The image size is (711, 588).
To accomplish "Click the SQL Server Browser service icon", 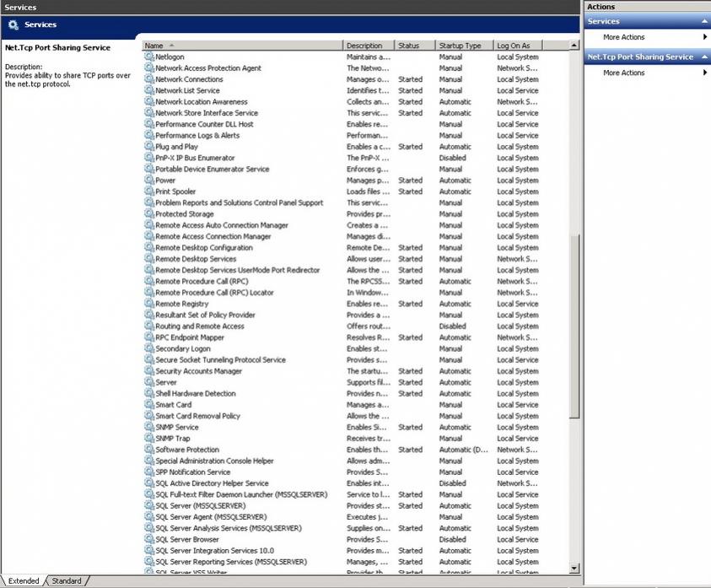I will pos(148,539).
